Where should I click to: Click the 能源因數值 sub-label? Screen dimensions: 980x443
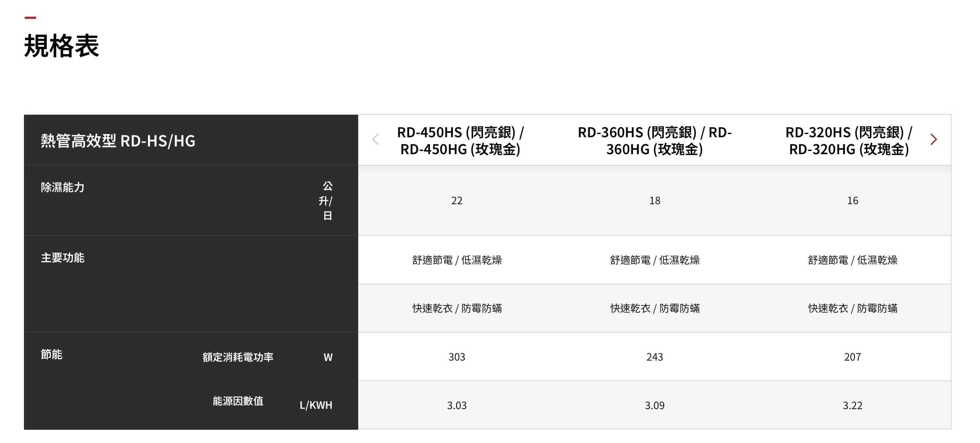coord(238,401)
